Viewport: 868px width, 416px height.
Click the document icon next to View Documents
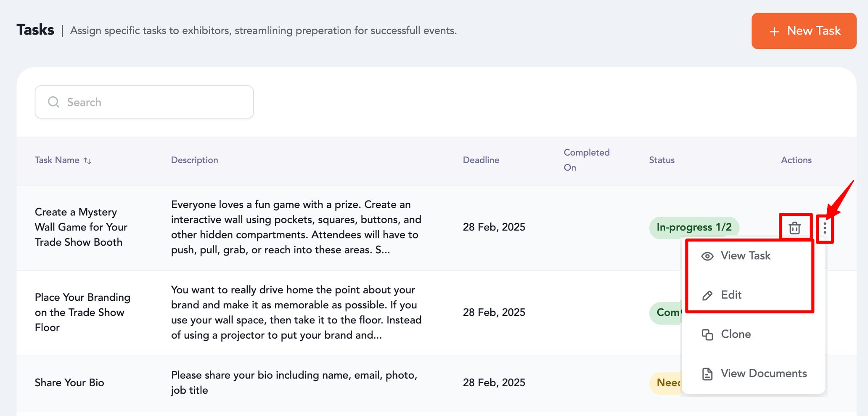[708, 373]
